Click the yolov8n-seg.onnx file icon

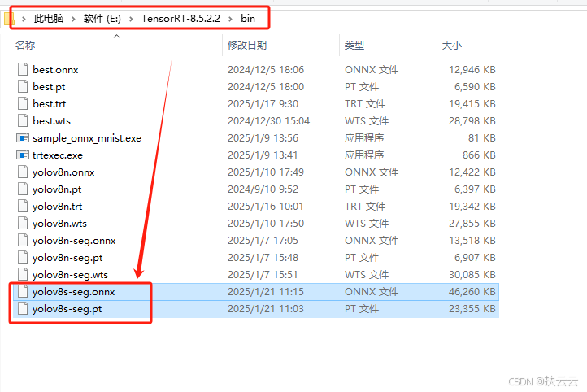tap(23, 241)
